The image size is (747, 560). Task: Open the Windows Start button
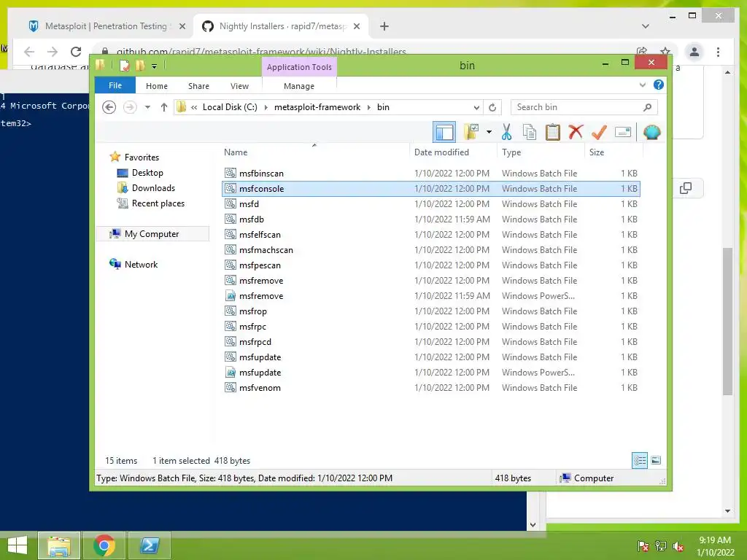coord(18,545)
